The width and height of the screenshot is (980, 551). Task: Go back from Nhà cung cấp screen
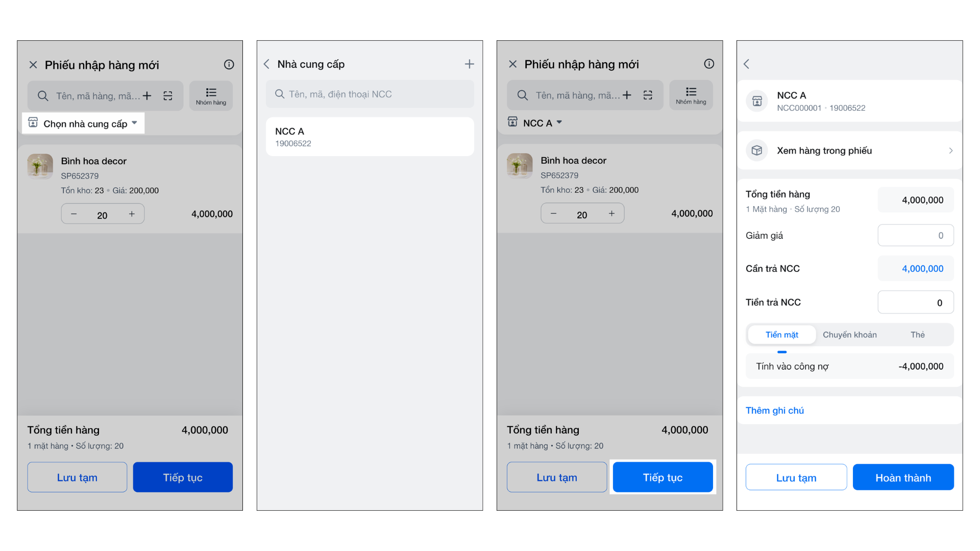266,64
